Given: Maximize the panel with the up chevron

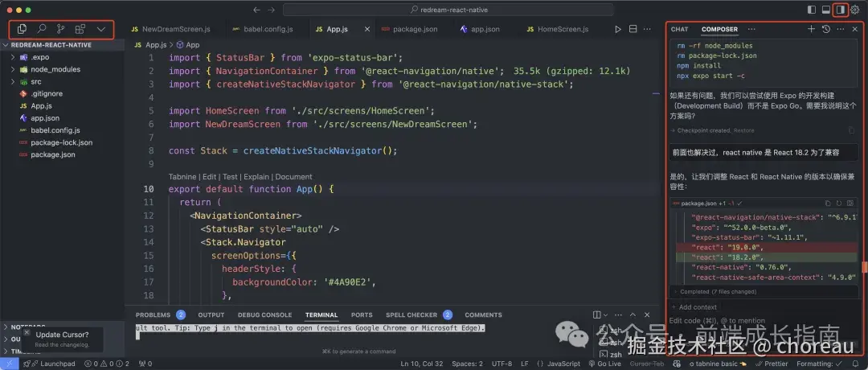Looking at the screenshot, I should (x=633, y=314).
